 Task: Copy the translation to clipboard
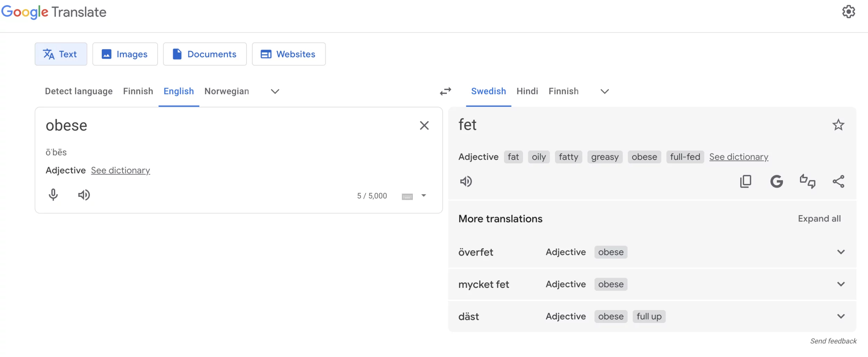point(745,181)
